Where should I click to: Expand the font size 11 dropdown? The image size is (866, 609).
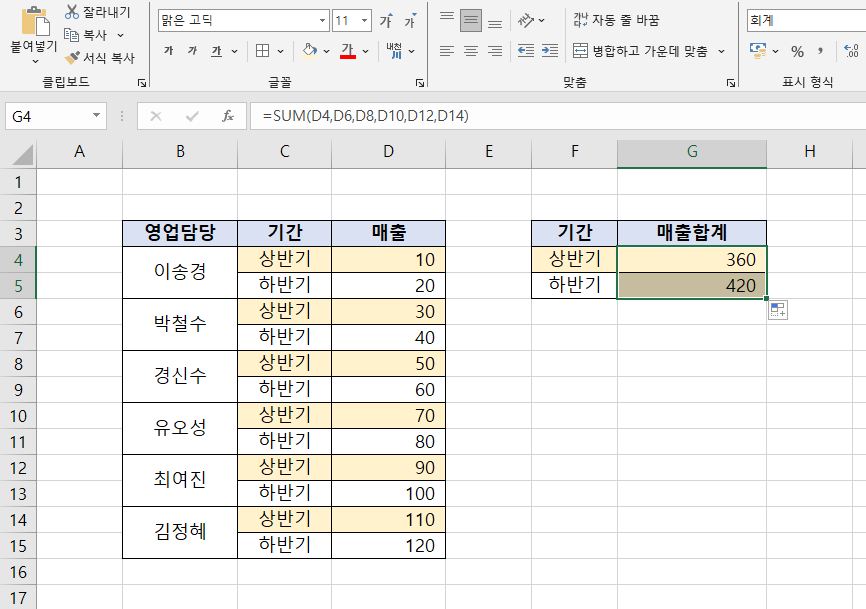point(365,21)
